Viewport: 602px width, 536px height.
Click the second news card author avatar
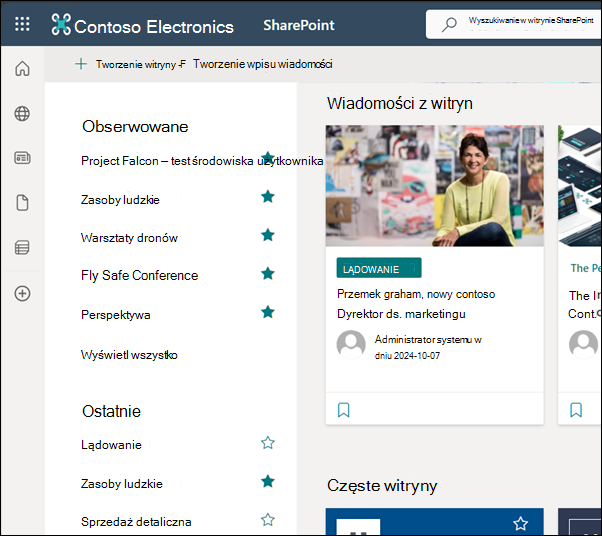click(584, 344)
